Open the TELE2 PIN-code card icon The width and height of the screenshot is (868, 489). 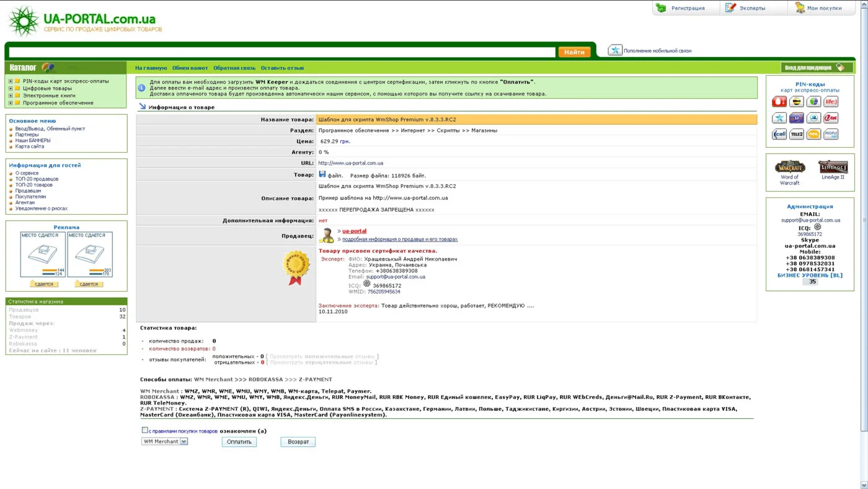(796, 134)
